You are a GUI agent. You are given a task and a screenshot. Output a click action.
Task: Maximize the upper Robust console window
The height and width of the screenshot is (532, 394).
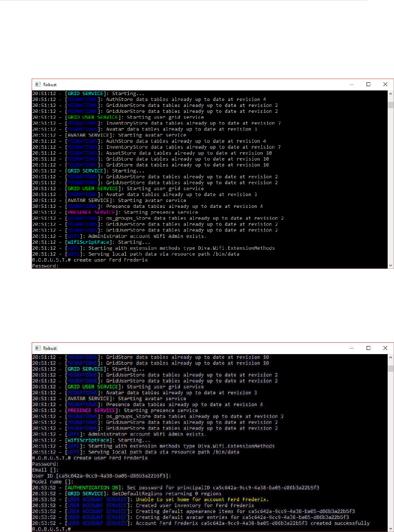368,85
